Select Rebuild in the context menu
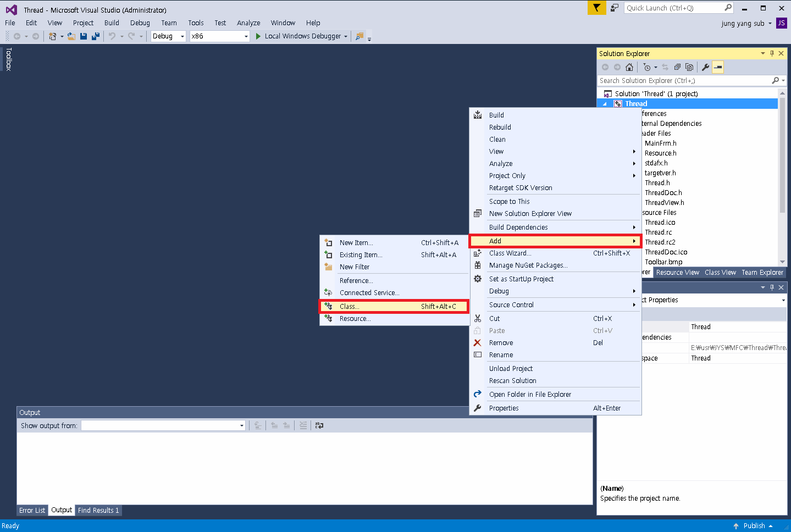The image size is (791, 532). click(x=555, y=128)
